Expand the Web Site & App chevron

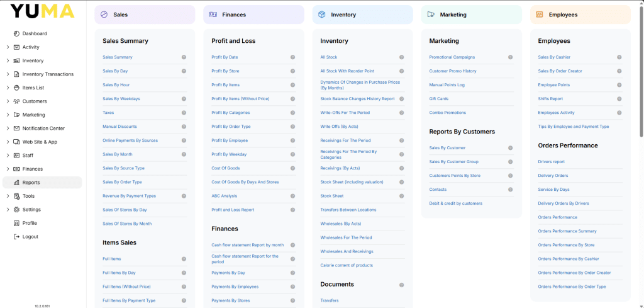pos(8,142)
